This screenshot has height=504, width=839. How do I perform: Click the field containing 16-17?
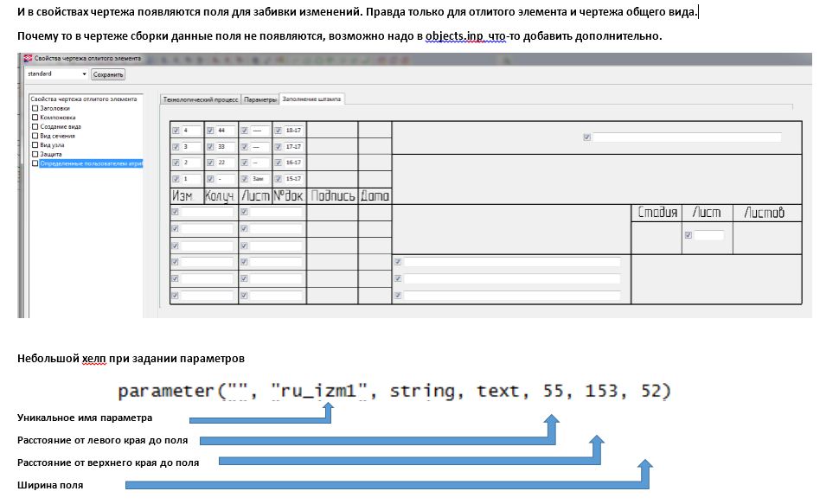[x=294, y=163]
